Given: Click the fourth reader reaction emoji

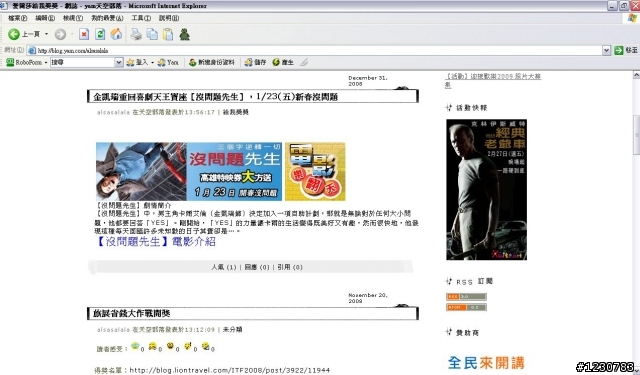Looking at the screenshot, I should point(188,346).
